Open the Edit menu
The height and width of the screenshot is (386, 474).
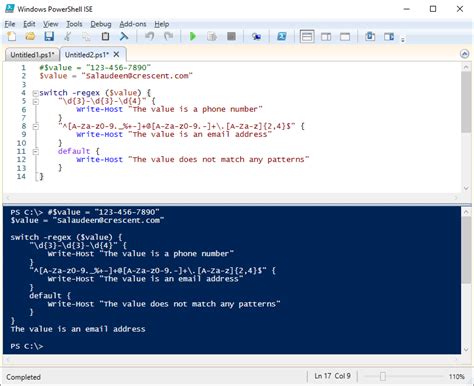point(29,24)
